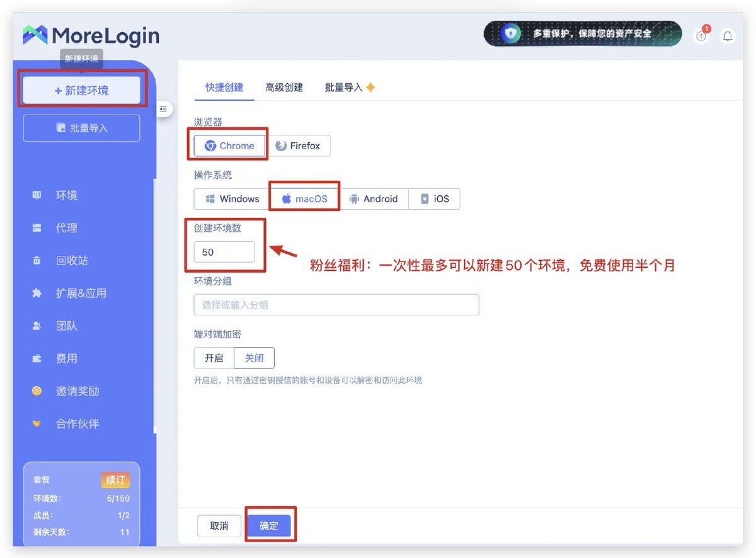Select Windows operating system
The height and width of the screenshot is (558, 756).
point(232,199)
